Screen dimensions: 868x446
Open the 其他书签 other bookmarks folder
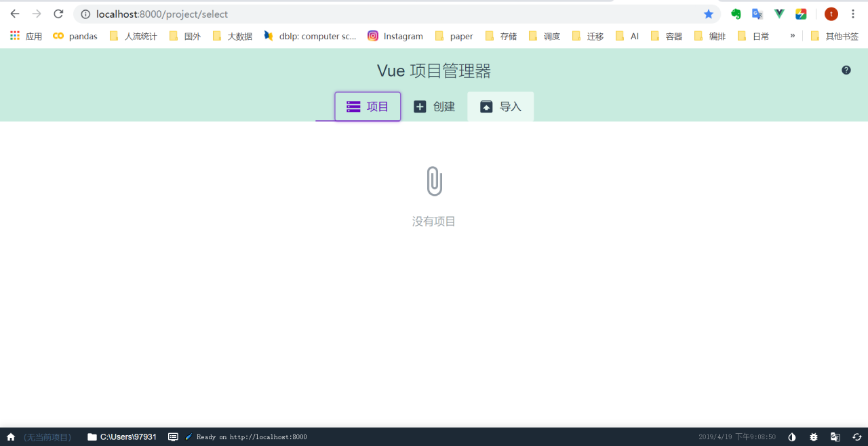pyautogui.click(x=834, y=36)
